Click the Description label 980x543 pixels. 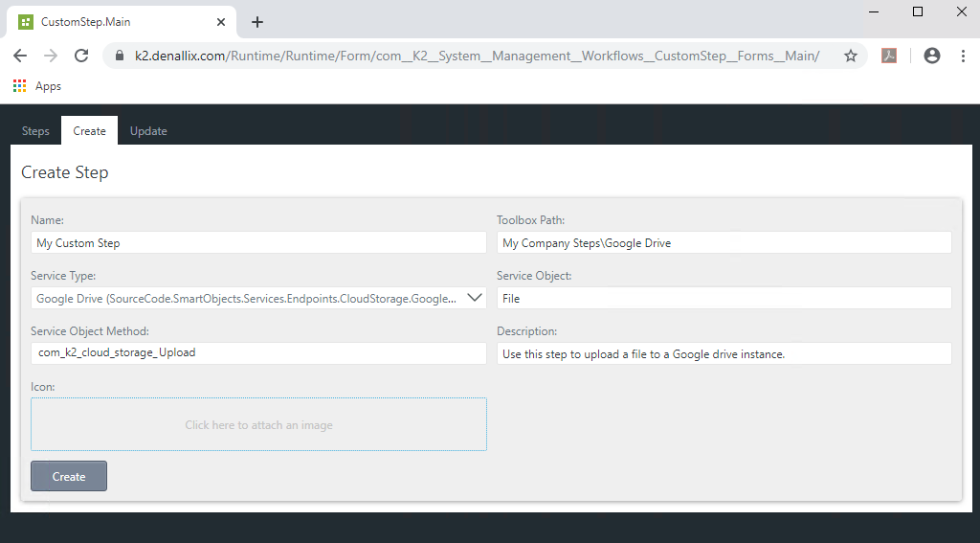pyautogui.click(x=527, y=331)
